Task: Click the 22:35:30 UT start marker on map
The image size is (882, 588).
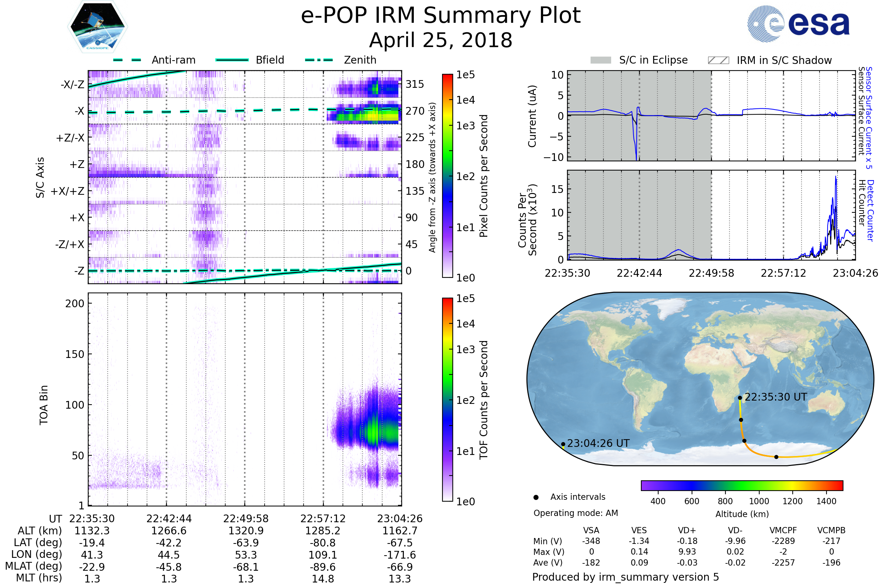Action: pos(740,398)
